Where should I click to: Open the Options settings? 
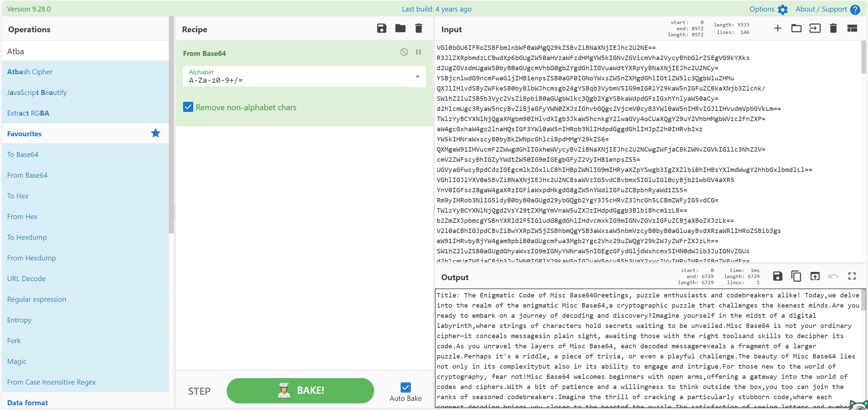tap(768, 9)
